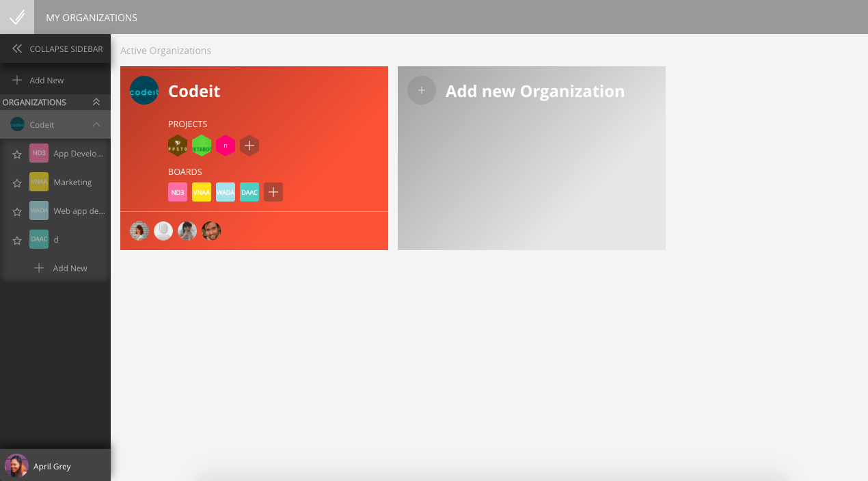Star the board named d
Viewport: 868px width, 481px height.
(17, 240)
